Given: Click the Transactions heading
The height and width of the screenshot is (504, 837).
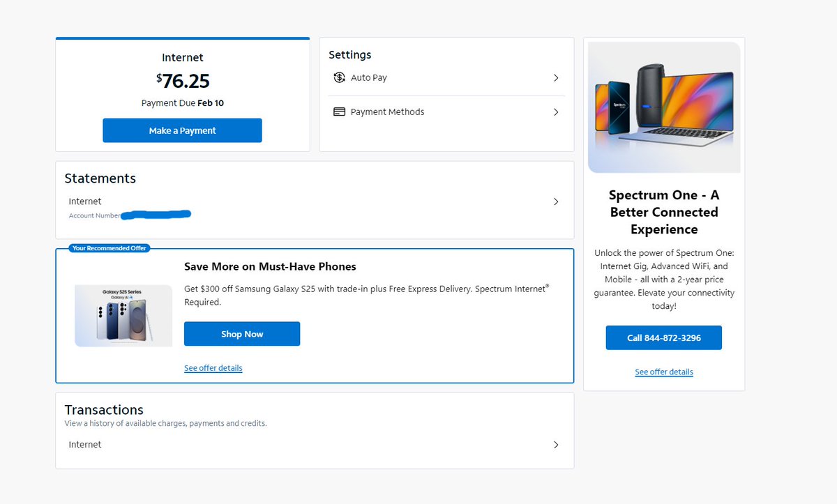Looking at the screenshot, I should pyautogui.click(x=104, y=410).
